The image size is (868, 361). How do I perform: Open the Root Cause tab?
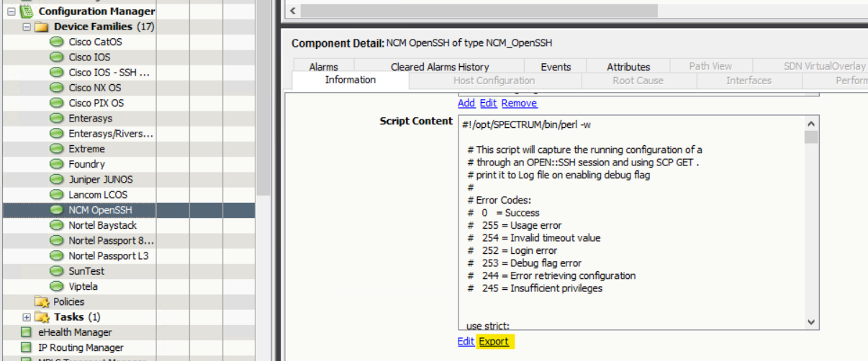[638, 81]
